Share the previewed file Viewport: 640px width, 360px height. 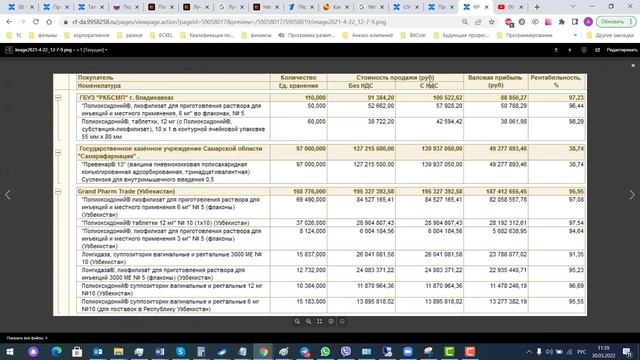[x=598, y=50]
